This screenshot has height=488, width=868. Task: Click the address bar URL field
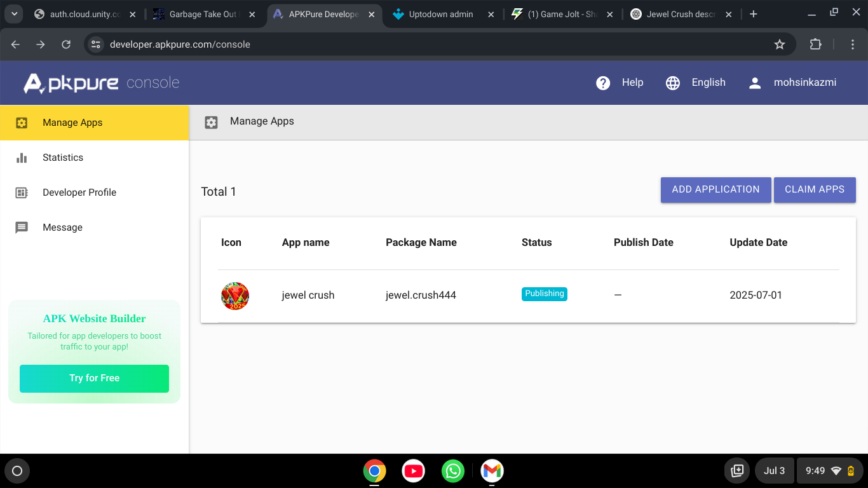click(440, 44)
